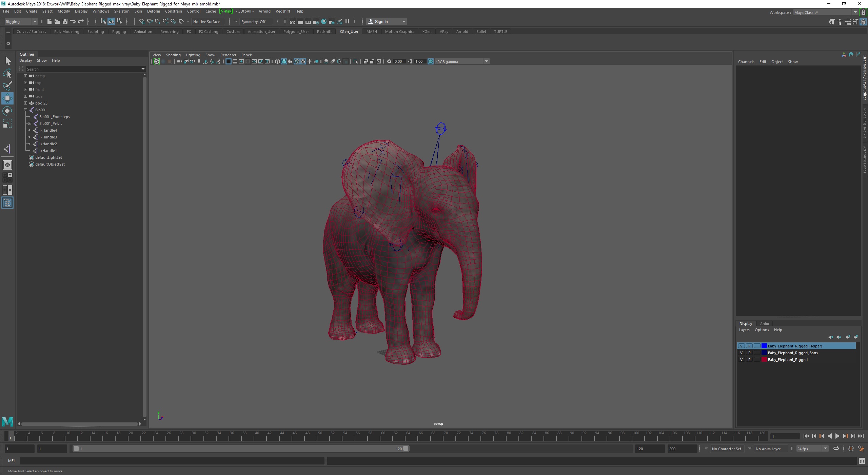Switch to Poly Modeling shelf tab

tap(66, 32)
